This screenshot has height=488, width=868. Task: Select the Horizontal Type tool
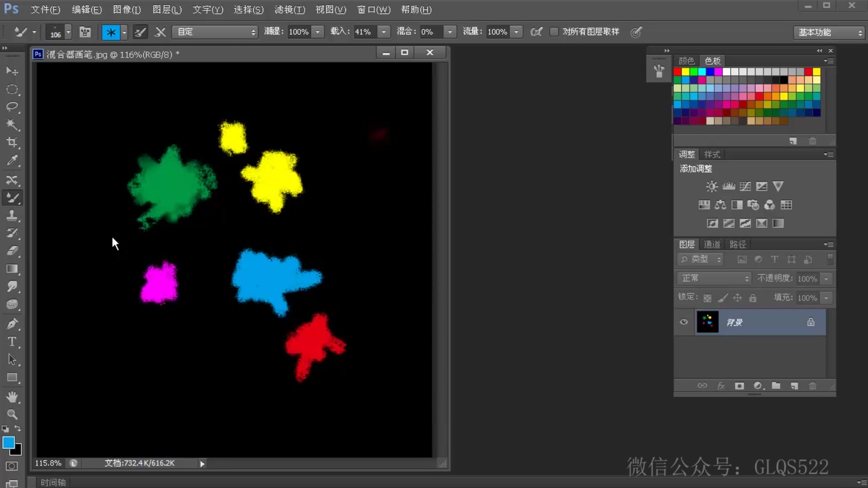click(12, 342)
